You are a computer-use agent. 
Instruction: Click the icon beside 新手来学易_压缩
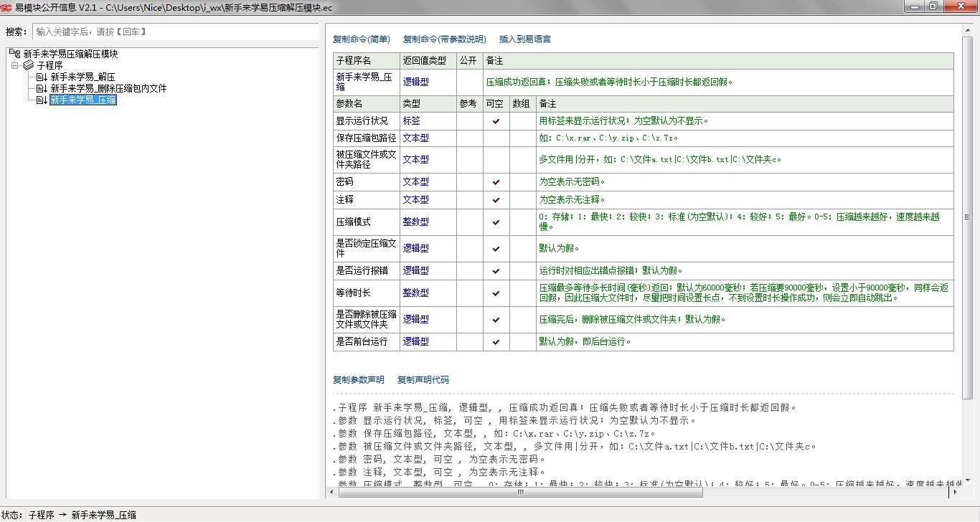pos(42,100)
